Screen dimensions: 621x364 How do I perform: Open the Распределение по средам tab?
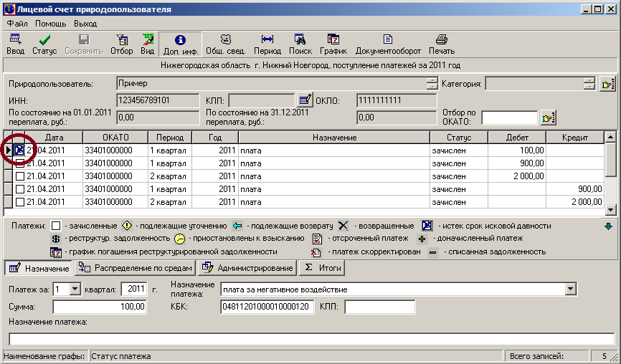click(135, 268)
